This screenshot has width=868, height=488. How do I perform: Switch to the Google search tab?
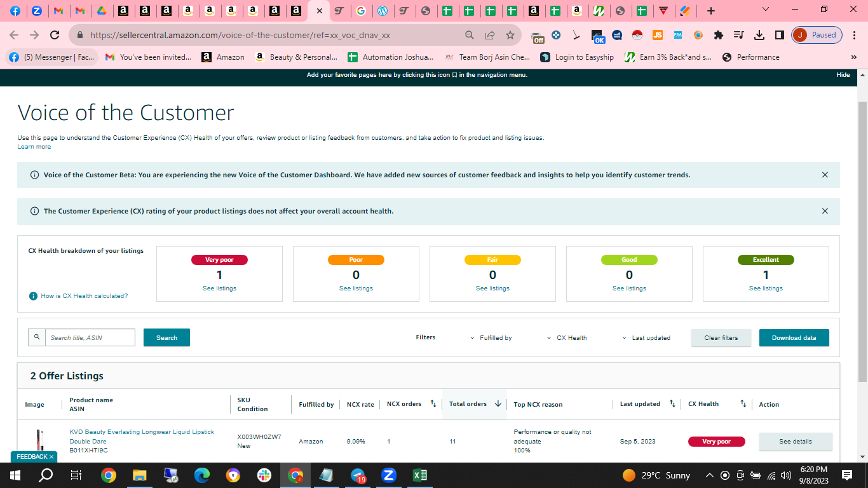point(361,11)
